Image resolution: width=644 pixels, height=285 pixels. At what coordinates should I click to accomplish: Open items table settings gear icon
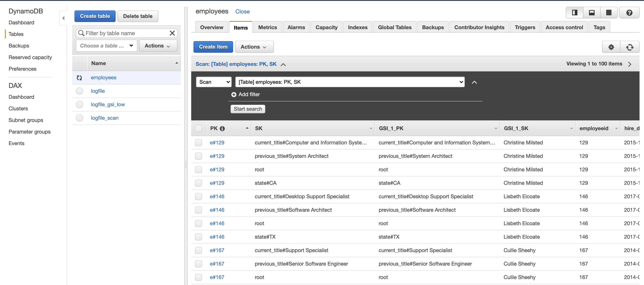[611, 47]
